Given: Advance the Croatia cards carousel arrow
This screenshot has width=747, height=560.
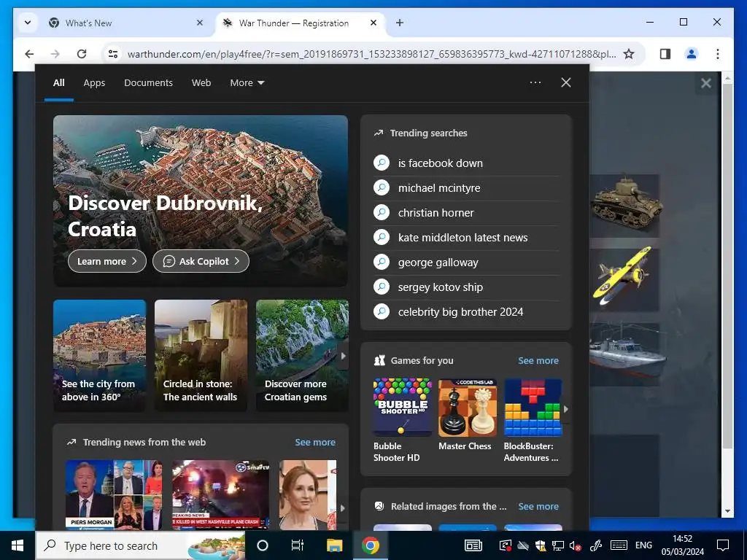Looking at the screenshot, I should [343, 356].
